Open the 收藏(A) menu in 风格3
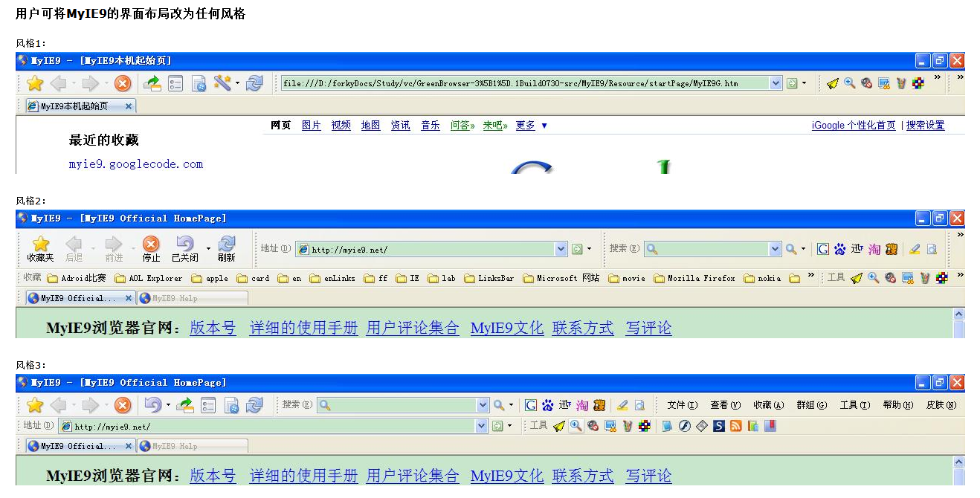This screenshot has height=498, width=980. point(768,405)
